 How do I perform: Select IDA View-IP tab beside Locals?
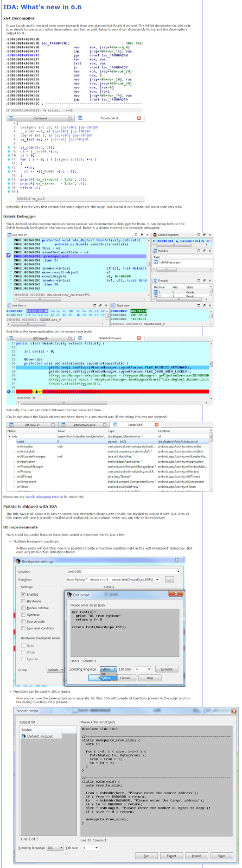[34, 424]
